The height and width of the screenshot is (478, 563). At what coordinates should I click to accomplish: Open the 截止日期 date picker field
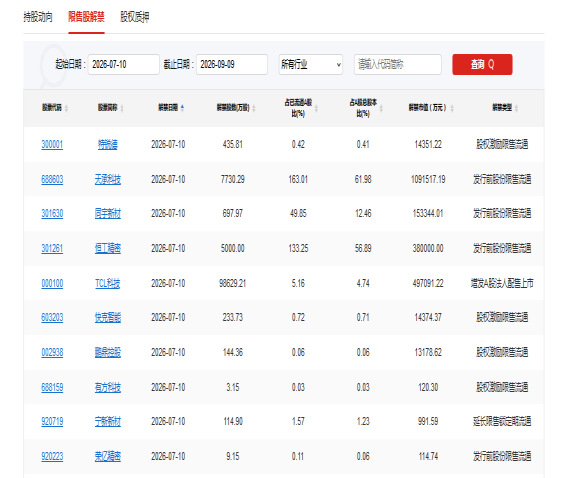point(232,65)
